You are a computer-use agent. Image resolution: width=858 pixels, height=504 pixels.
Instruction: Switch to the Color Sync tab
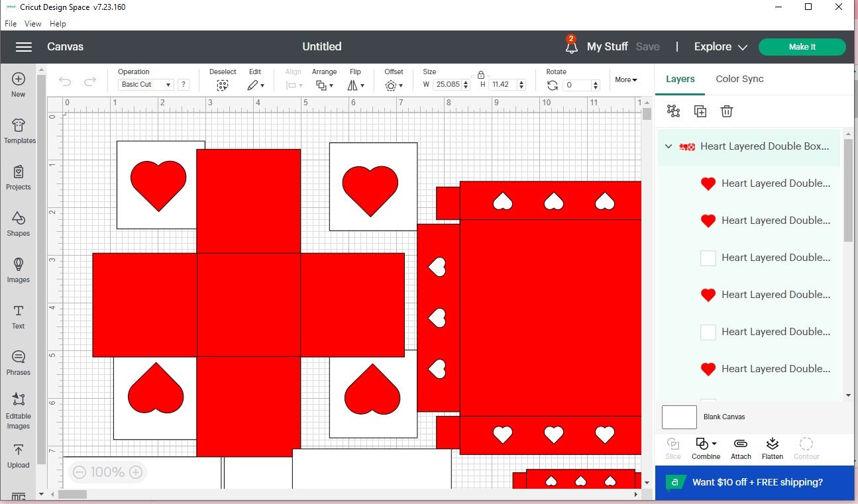tap(739, 79)
